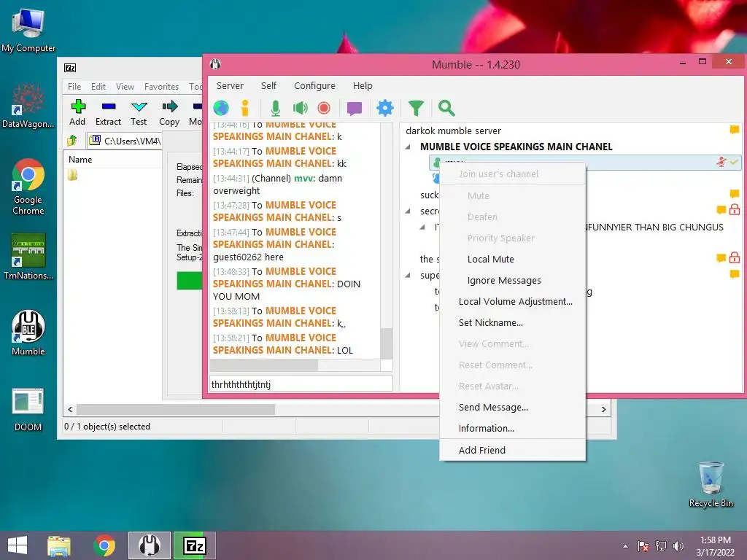Click the chat message input field

[x=301, y=384]
